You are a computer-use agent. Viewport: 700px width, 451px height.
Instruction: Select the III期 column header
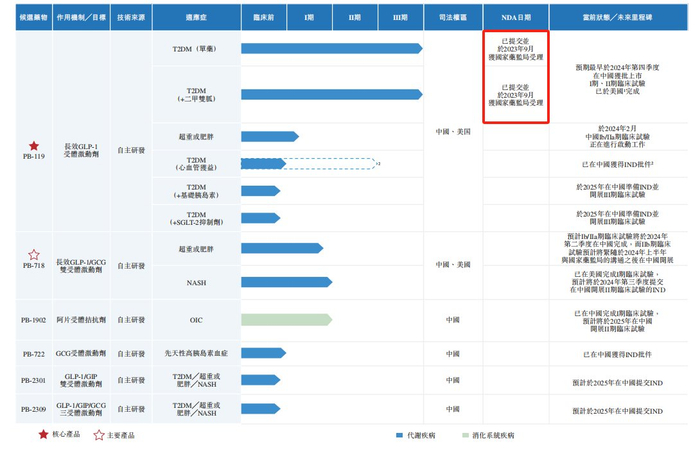pyautogui.click(x=400, y=17)
